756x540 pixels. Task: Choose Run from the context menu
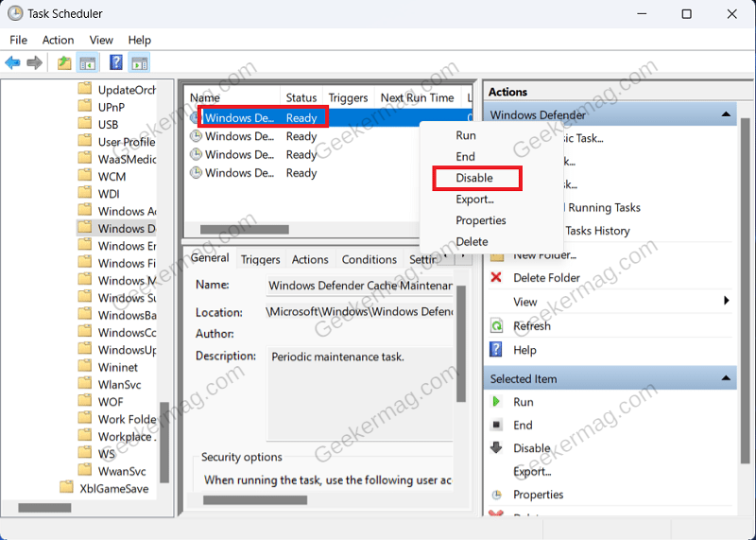(491, 135)
